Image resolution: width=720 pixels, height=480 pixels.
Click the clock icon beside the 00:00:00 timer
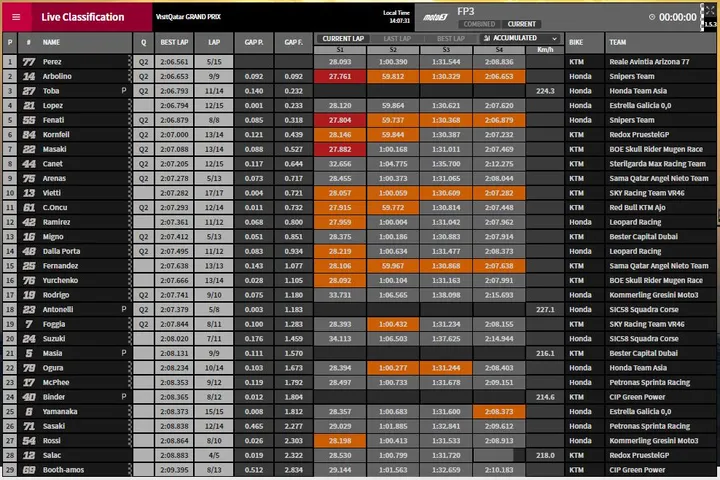652,17
